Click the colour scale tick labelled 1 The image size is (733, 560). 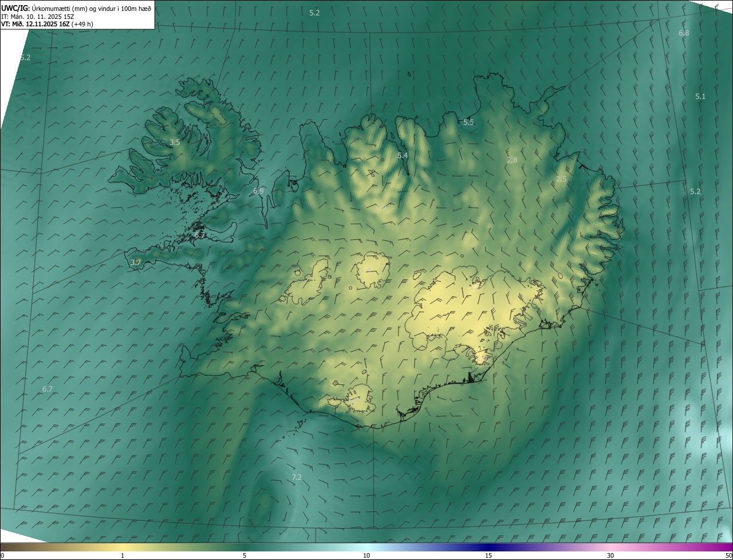click(123, 555)
